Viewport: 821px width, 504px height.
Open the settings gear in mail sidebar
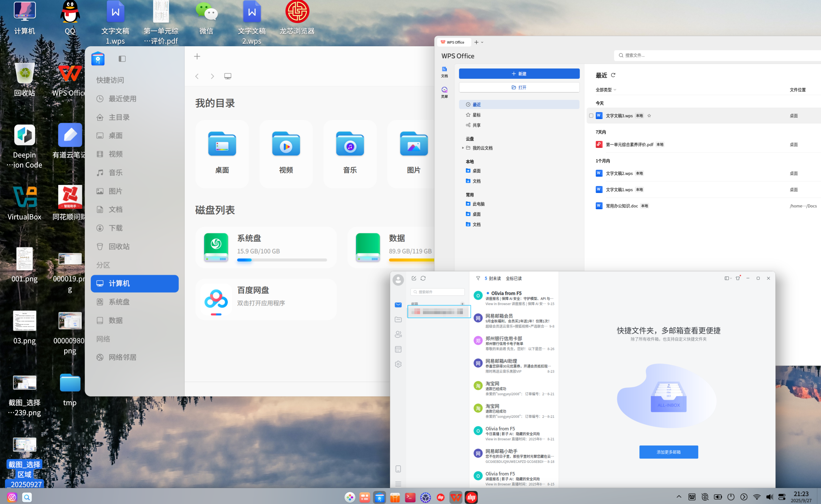pyautogui.click(x=398, y=364)
